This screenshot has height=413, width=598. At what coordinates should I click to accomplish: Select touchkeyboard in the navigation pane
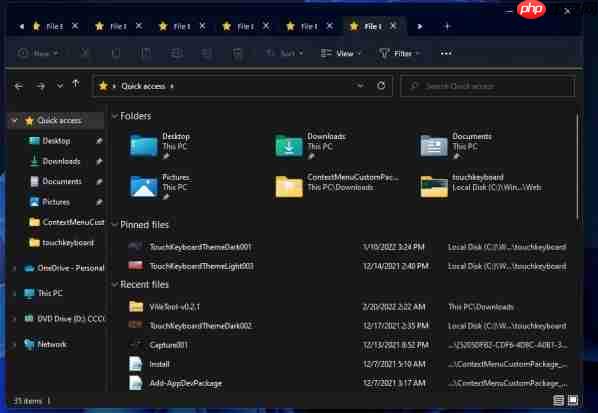click(x=62, y=243)
